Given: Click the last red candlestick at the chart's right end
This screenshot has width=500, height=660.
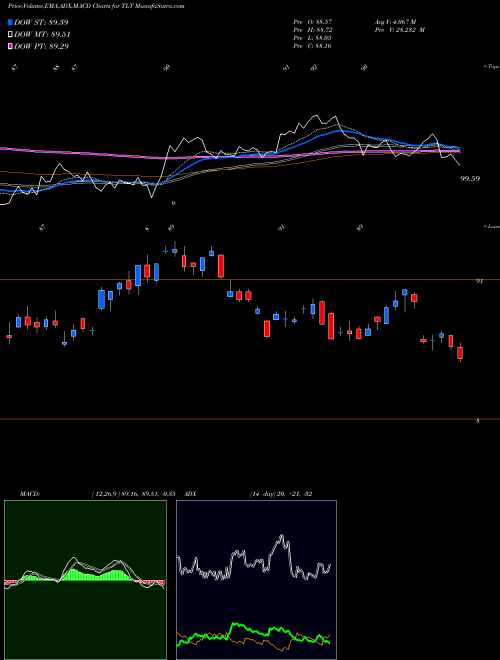Looking at the screenshot, I should [x=460, y=353].
